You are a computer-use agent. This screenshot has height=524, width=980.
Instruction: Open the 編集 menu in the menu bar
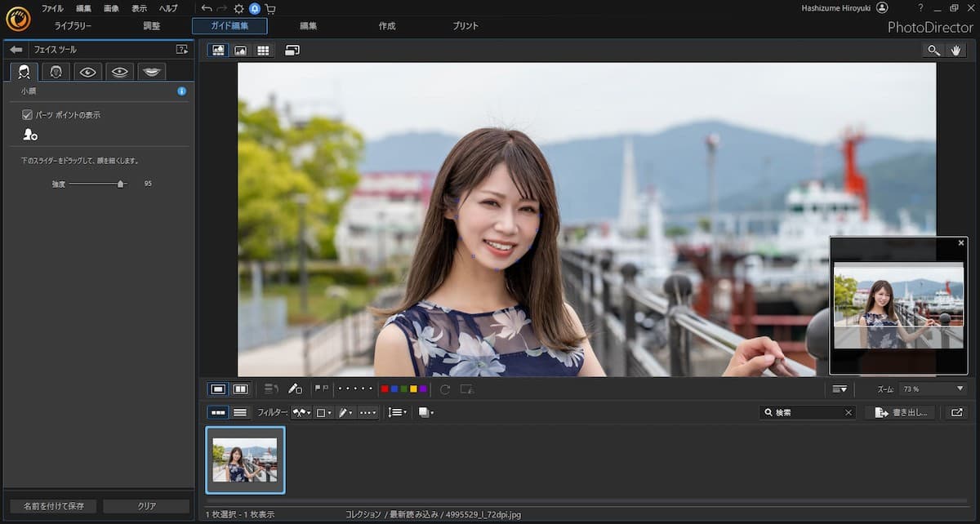[84, 8]
